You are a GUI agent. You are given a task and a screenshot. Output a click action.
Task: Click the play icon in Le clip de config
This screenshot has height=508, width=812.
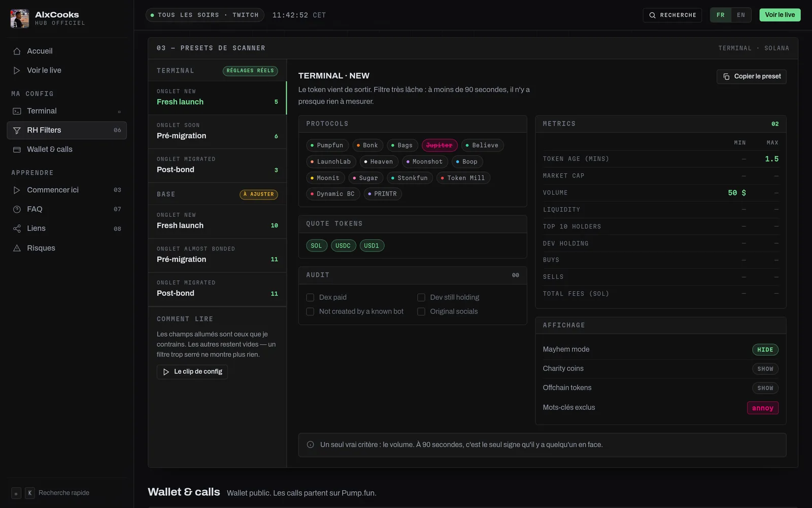[x=166, y=372]
